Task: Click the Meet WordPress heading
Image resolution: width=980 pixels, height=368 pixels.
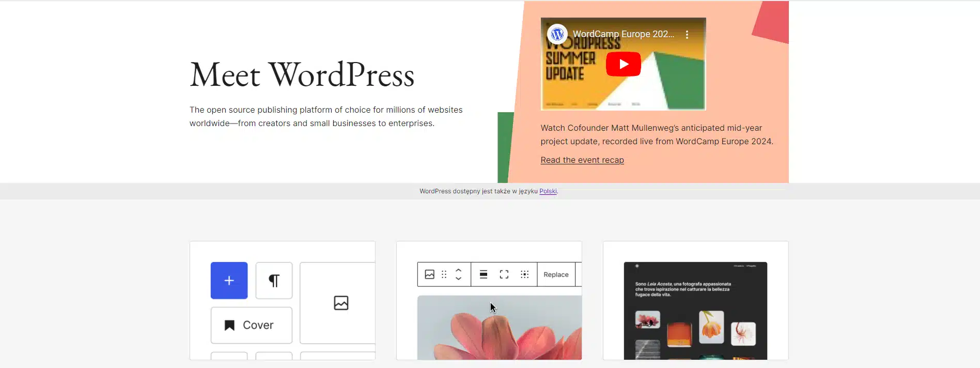Action: [302, 75]
